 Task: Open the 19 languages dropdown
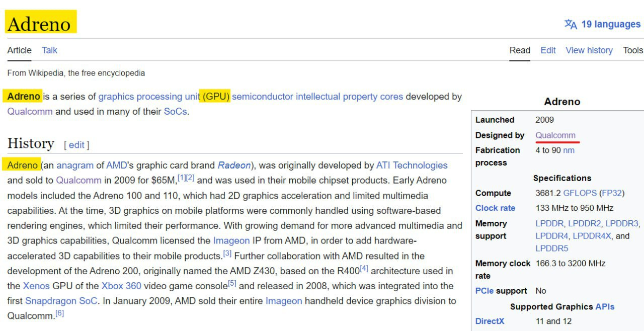click(610, 24)
